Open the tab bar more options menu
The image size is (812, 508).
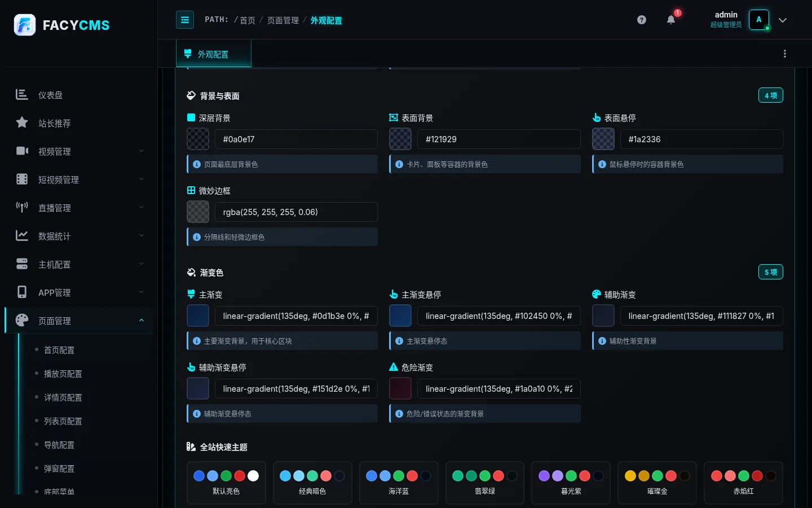pyautogui.click(x=785, y=54)
